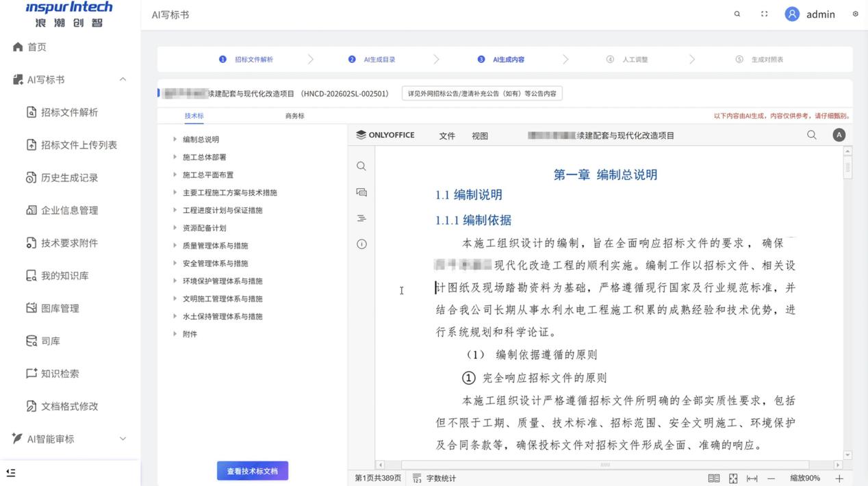This screenshot has width=868, height=486.
Task: Click the 详见外网招标公告 notice button
Action: [482, 94]
